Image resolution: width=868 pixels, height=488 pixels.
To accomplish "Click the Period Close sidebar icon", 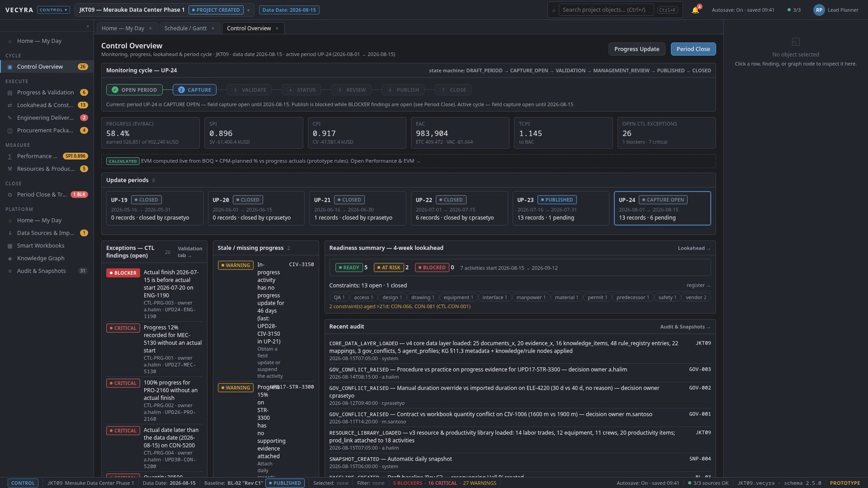I will tap(10, 195).
